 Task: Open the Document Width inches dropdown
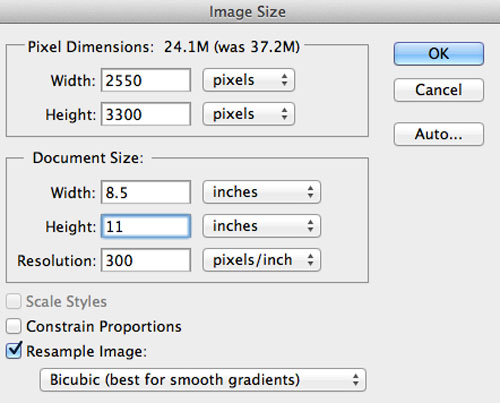(x=262, y=192)
